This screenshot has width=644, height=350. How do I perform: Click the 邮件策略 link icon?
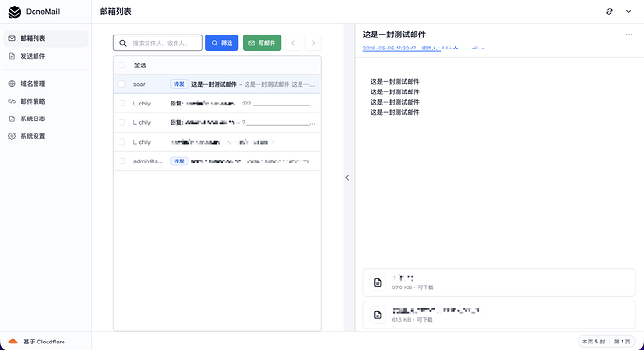pyautogui.click(x=12, y=102)
